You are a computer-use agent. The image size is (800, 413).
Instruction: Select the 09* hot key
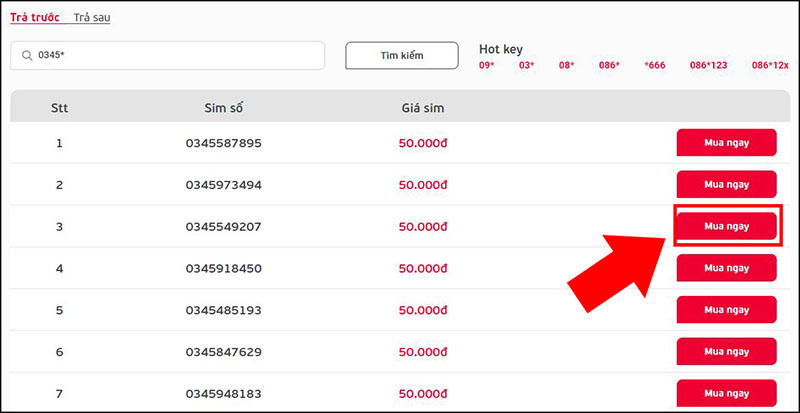[x=488, y=65]
